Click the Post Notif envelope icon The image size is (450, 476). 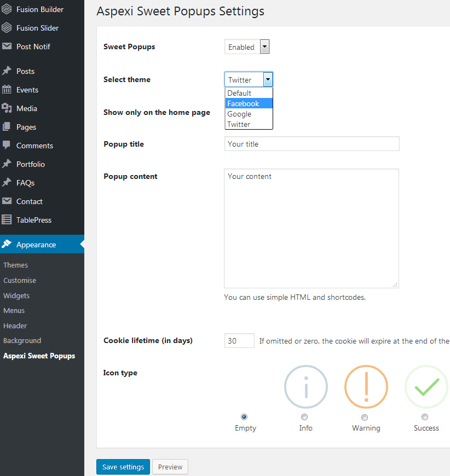(x=7, y=46)
